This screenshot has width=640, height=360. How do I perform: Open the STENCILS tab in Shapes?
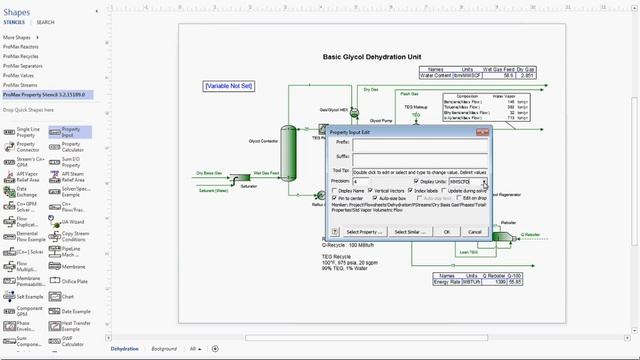pos(14,22)
